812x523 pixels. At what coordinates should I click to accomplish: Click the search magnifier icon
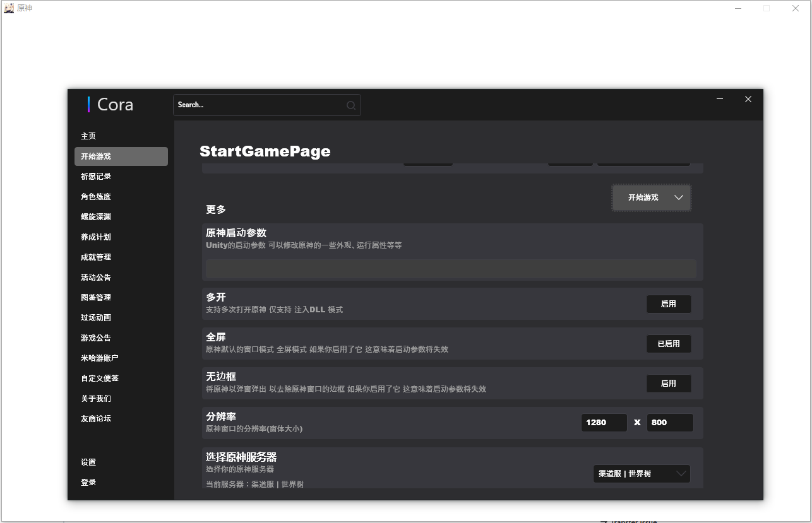click(x=351, y=105)
